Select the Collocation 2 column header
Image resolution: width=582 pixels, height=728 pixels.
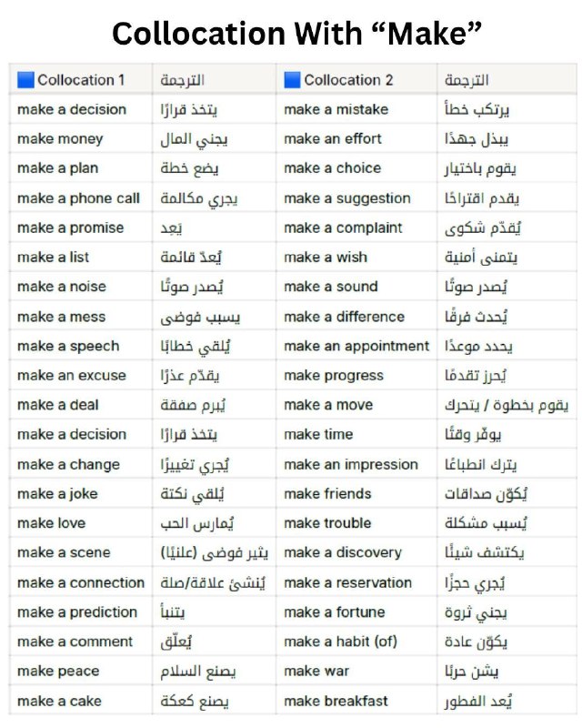(356, 80)
